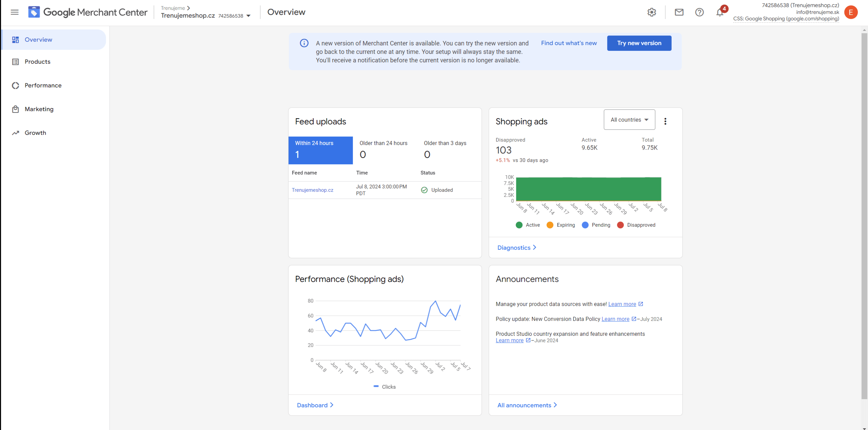
Task: Click external link icon after Manage product data
Action: pos(640,304)
